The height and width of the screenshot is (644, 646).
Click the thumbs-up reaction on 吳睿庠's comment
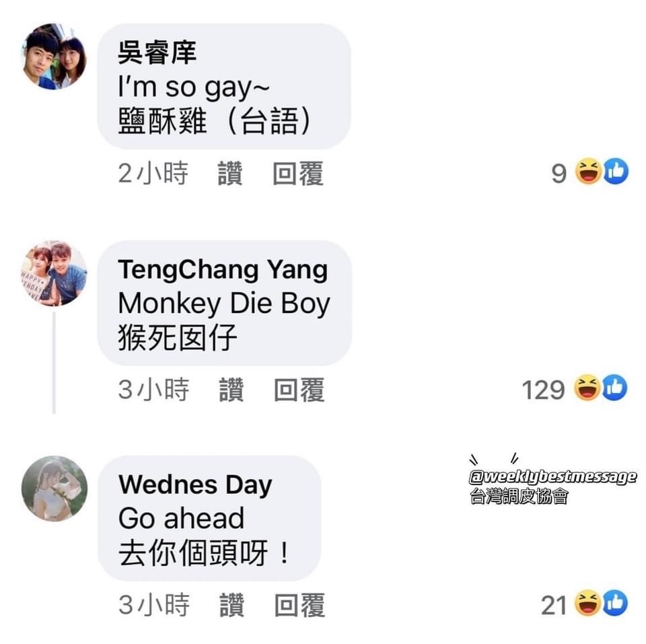(616, 171)
